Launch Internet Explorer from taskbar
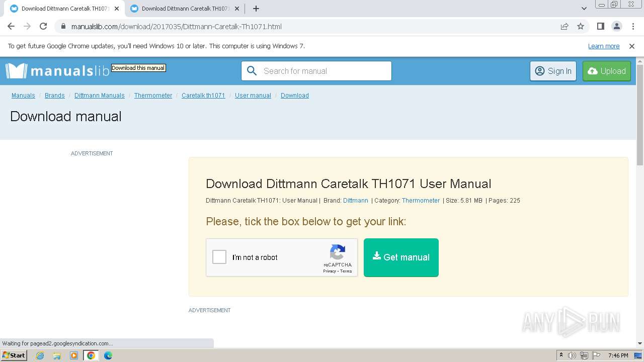 [x=40, y=355]
